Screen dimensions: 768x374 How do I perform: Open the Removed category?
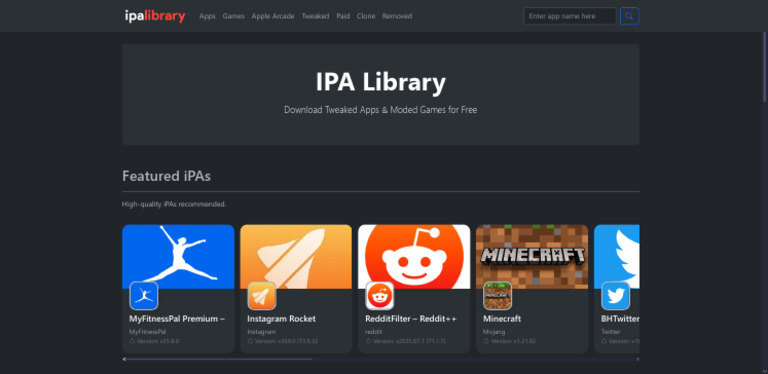pos(397,16)
